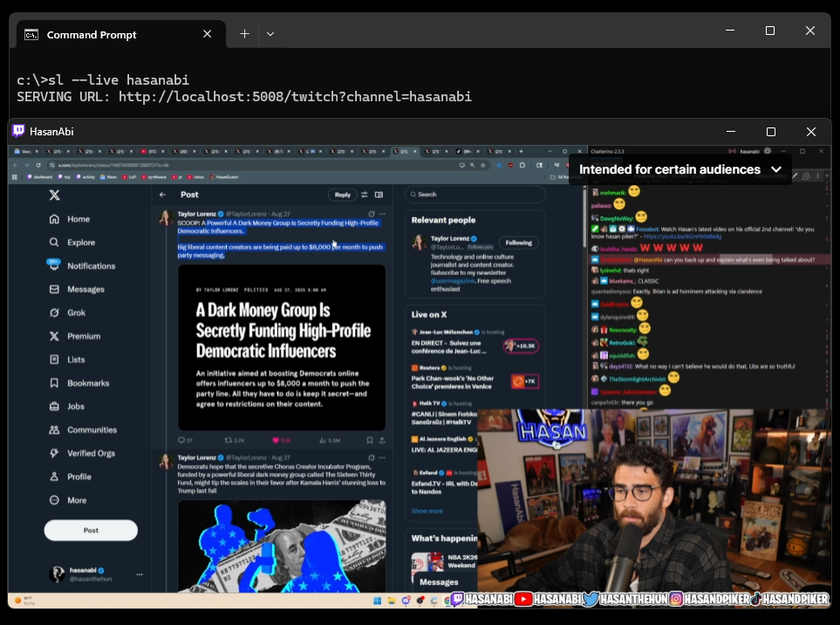Click the weather widget in stream taskbar
Image resolution: width=840 pixels, height=625 pixels.
(x=24, y=601)
